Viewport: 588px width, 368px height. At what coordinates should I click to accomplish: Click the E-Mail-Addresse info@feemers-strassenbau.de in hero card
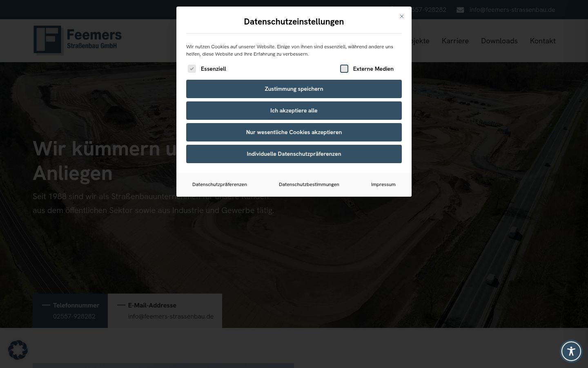(171, 316)
